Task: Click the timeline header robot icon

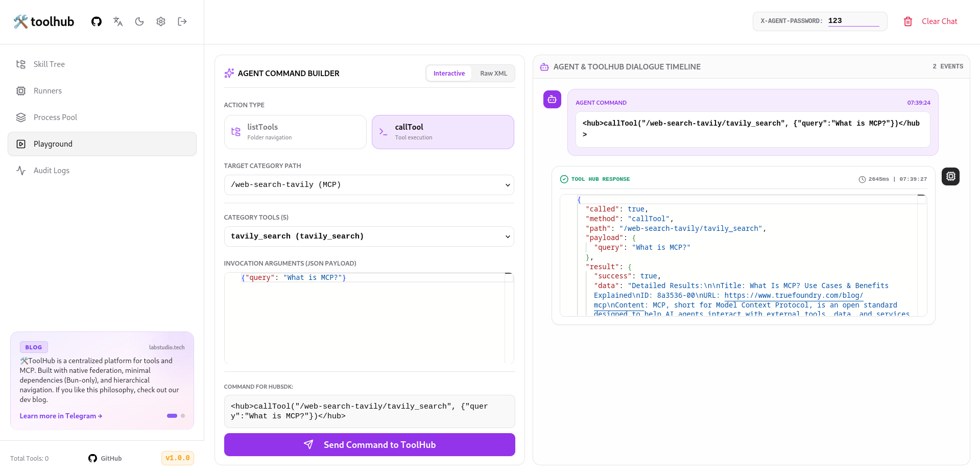Action: tap(544, 67)
